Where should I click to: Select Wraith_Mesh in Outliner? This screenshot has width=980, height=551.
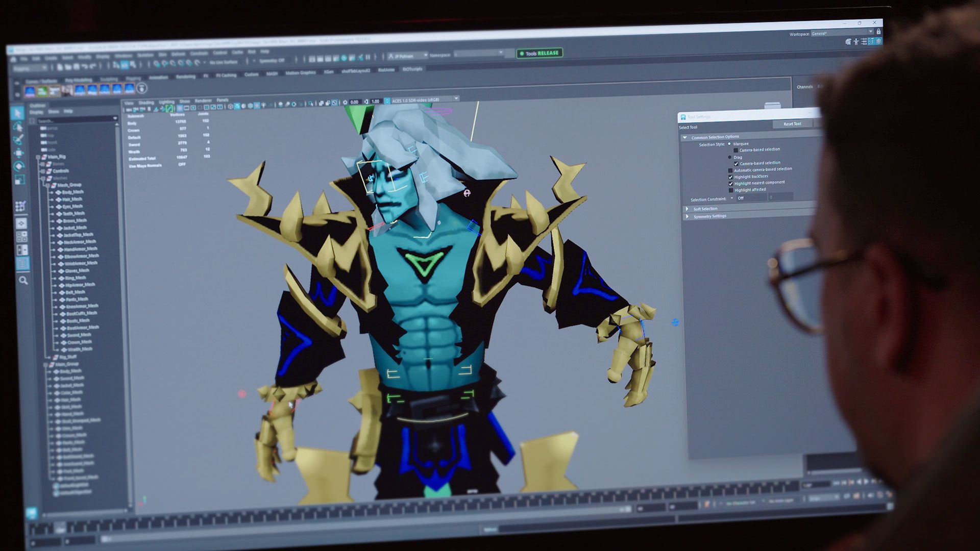(79, 349)
